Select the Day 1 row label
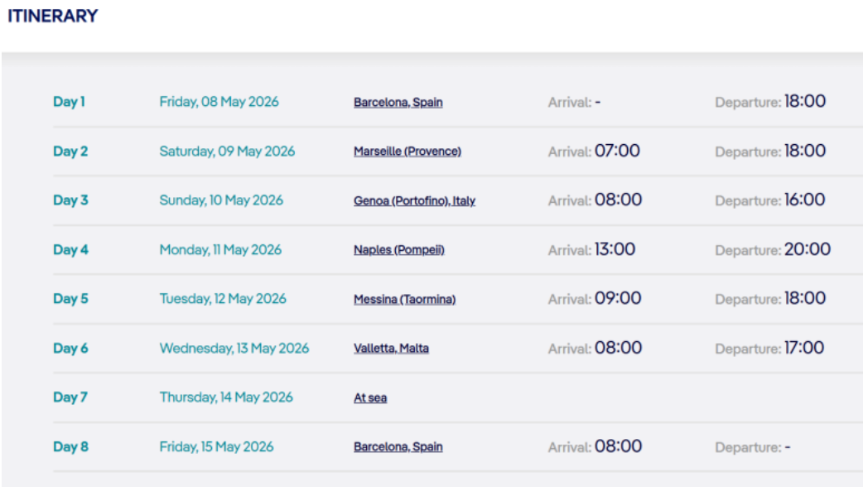The width and height of the screenshot is (868, 487). [69, 103]
